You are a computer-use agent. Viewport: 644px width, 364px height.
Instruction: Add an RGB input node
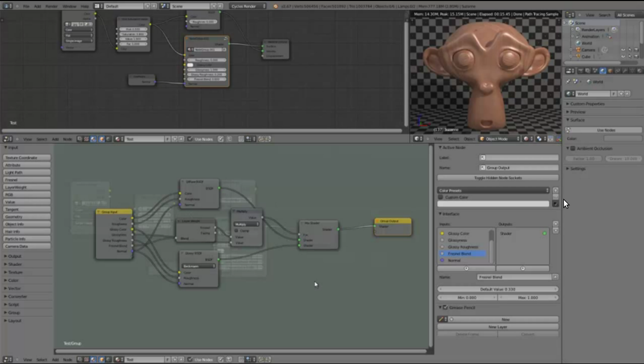pyautogui.click(x=27, y=195)
